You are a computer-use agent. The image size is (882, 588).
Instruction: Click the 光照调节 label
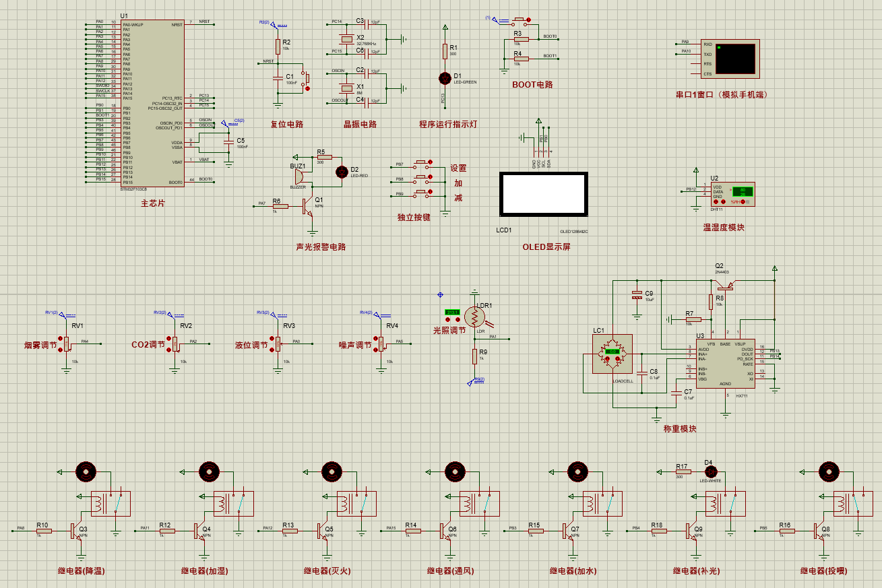[449, 330]
